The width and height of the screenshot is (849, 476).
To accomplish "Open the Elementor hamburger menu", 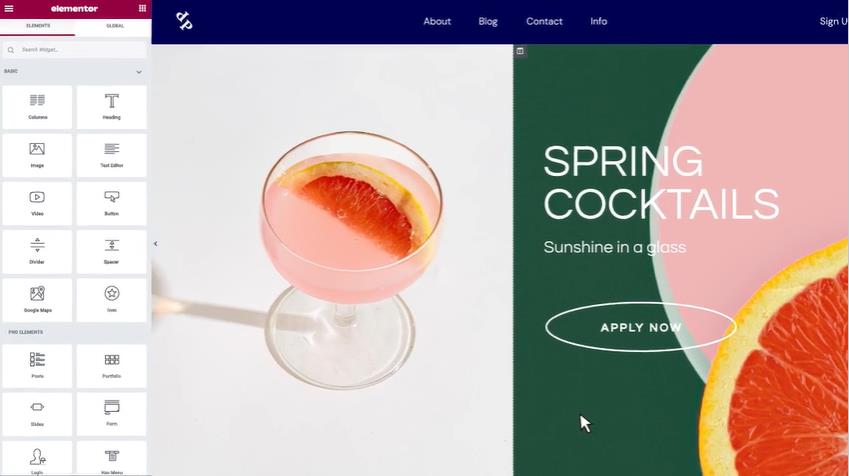I will pos(9,8).
